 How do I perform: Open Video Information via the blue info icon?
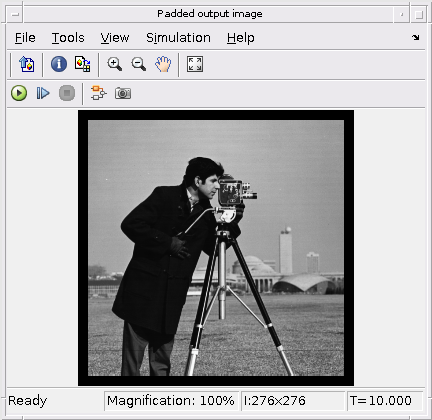[x=59, y=64]
